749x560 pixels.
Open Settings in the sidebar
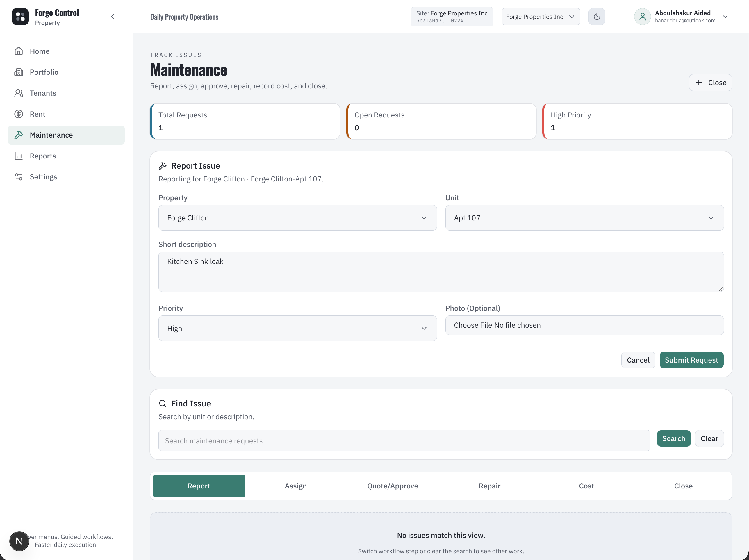[66, 177]
